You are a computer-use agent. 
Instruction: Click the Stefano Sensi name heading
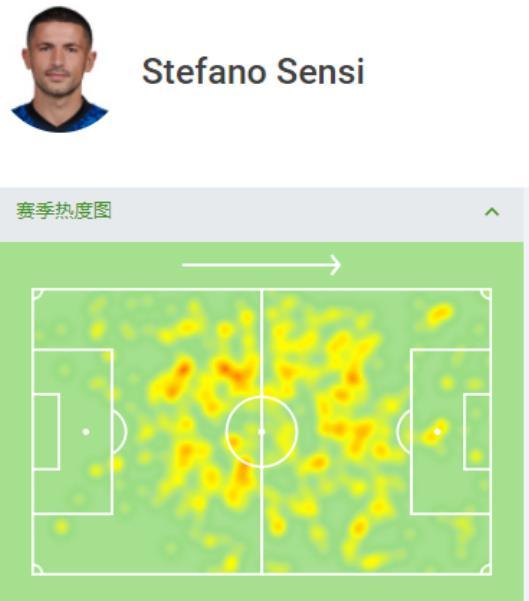tap(253, 71)
